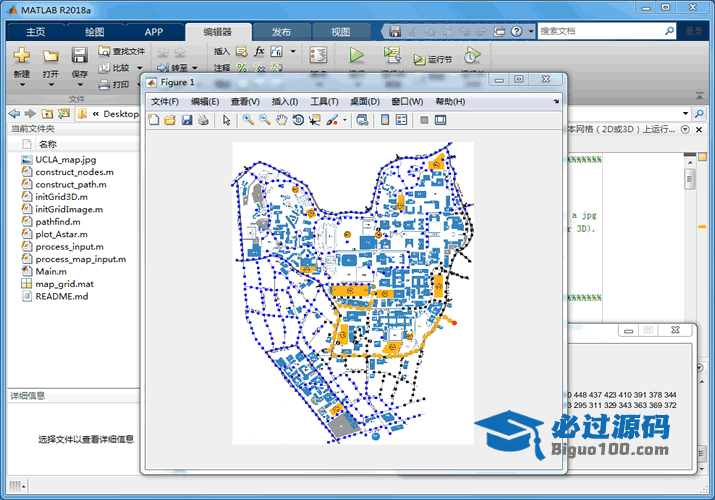This screenshot has width=715, height=500.
Task: Click the Run and Time clock icon
Action: (472, 55)
